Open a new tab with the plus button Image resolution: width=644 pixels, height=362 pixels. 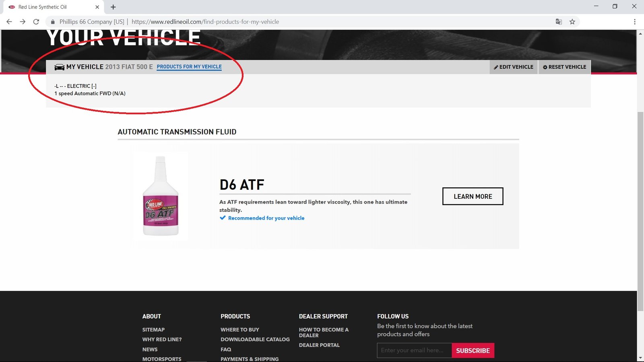tap(113, 7)
